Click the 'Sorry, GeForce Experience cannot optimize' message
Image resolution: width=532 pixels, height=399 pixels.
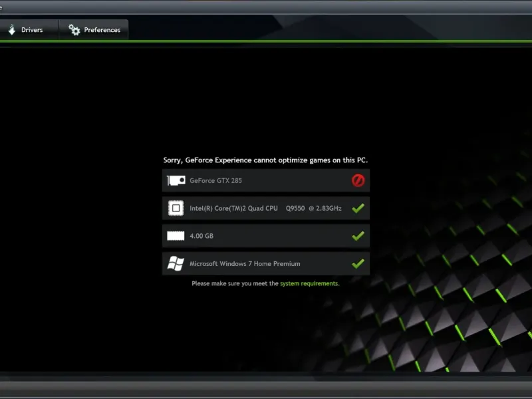coord(265,160)
